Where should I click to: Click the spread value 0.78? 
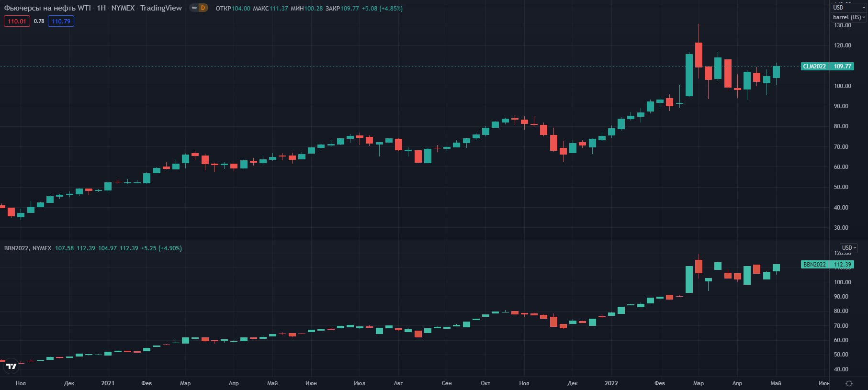[39, 21]
